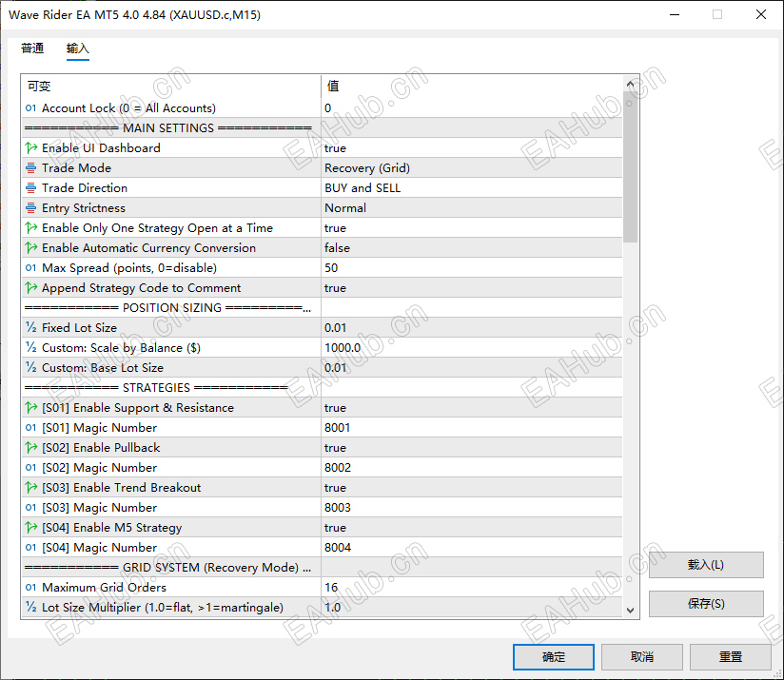Image resolution: width=784 pixels, height=680 pixels.
Task: Toggle [S04] Enable M5 Strategy value
Action: (x=472, y=528)
